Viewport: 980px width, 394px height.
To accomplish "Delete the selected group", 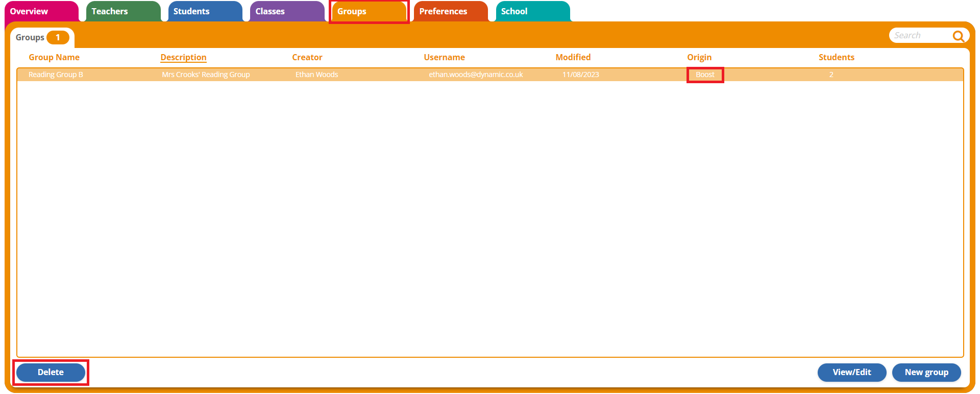I will click(x=51, y=372).
